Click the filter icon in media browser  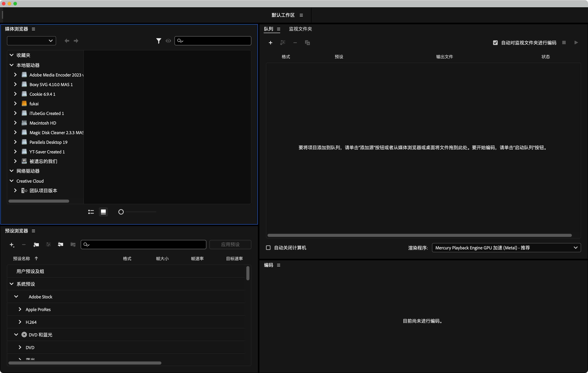tap(159, 40)
